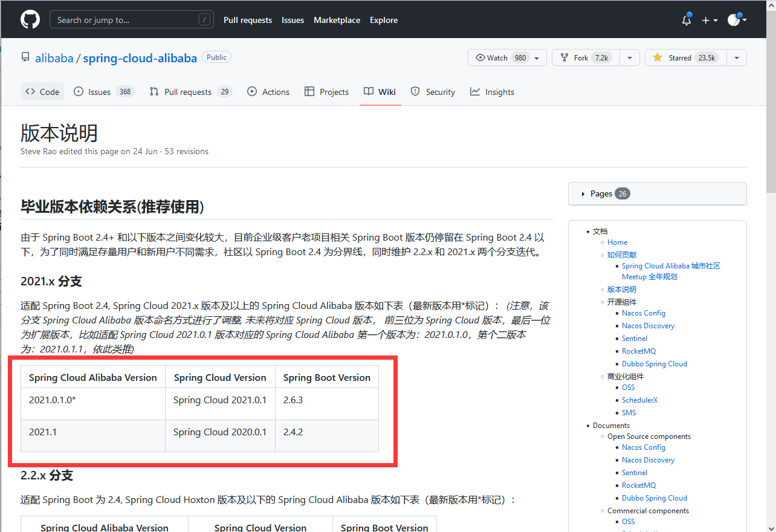Image resolution: width=776 pixels, height=532 pixels.
Task: Click the Public visibility badge
Action: pyautogui.click(x=216, y=57)
